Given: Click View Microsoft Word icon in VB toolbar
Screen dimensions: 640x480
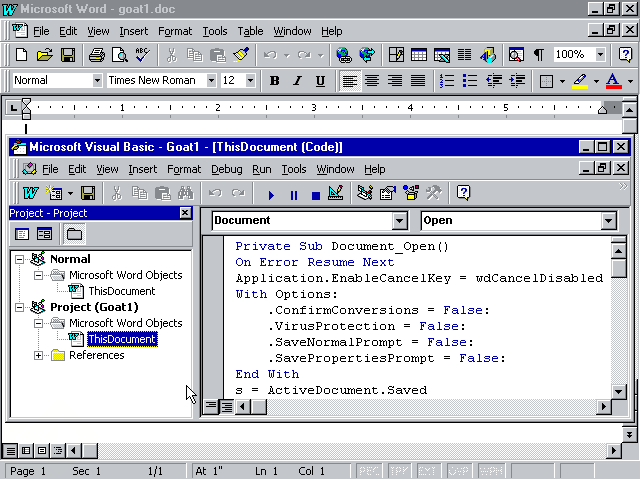Looking at the screenshot, I should point(31,193).
